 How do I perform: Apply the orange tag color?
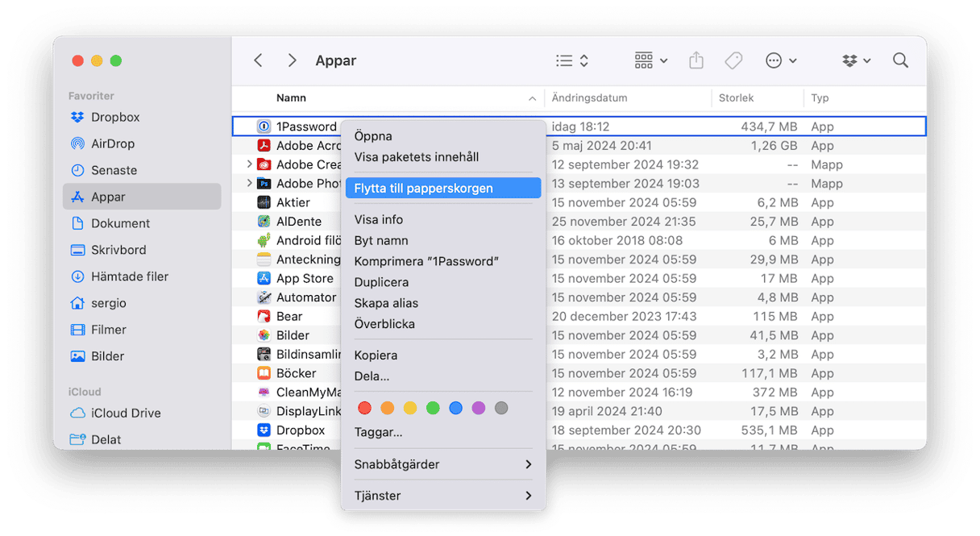coord(387,409)
